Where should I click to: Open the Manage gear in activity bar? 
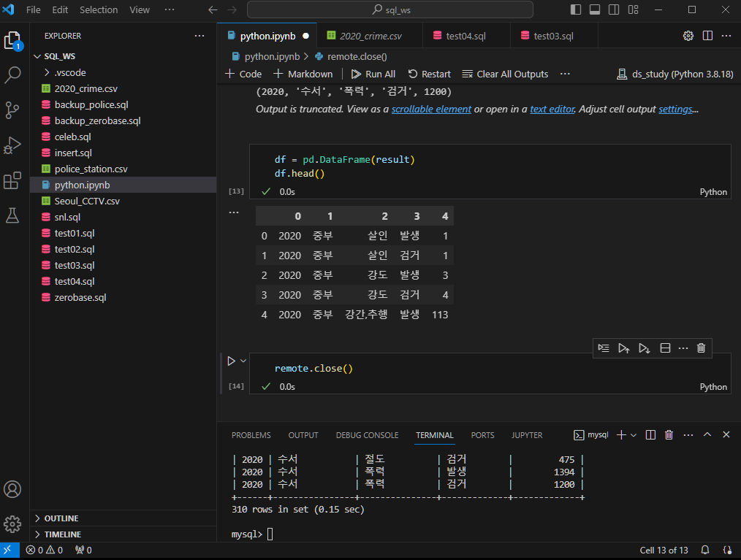pyautogui.click(x=12, y=524)
